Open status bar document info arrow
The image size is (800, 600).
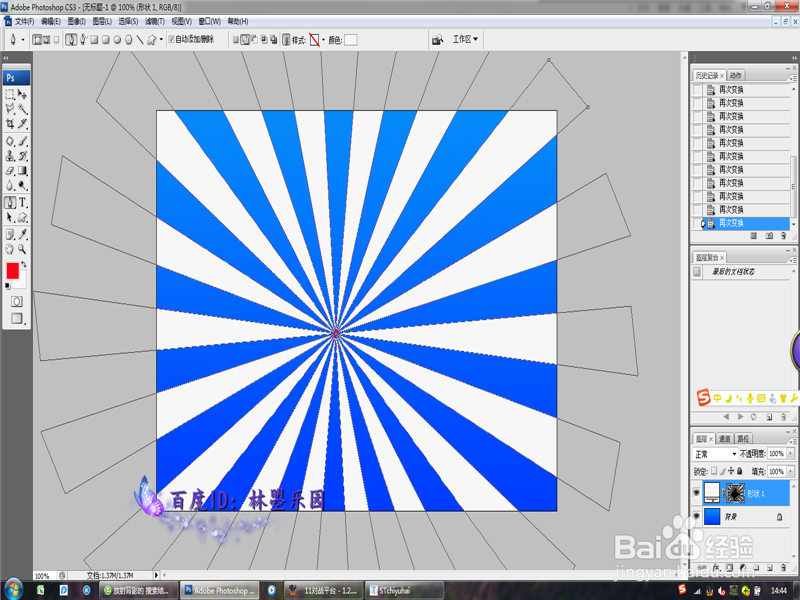pos(156,575)
